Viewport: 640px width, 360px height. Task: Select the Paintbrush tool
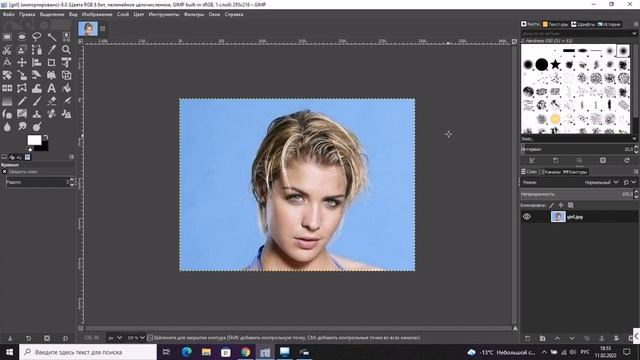pyautogui.click(x=37, y=101)
